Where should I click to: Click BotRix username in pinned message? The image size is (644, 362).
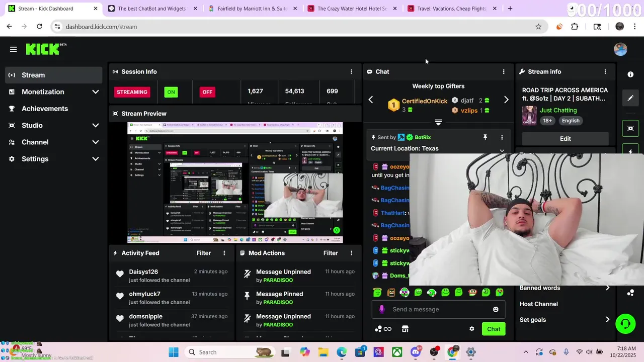[423, 137]
